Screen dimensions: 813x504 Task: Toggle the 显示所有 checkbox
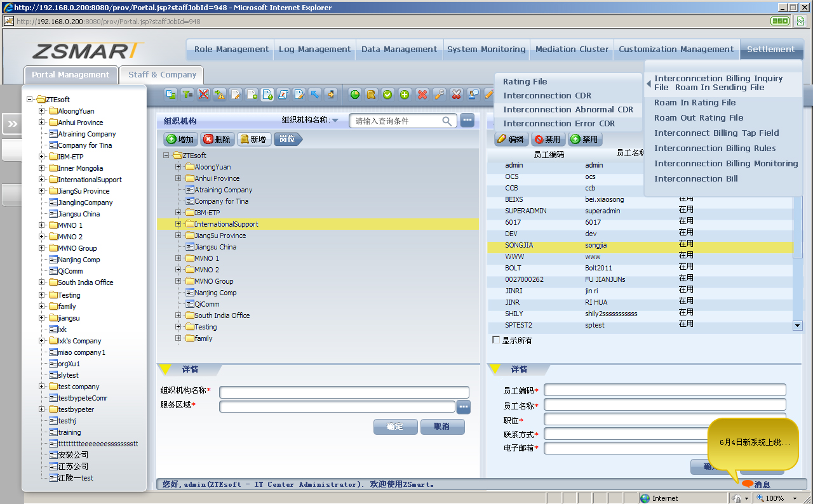point(496,340)
